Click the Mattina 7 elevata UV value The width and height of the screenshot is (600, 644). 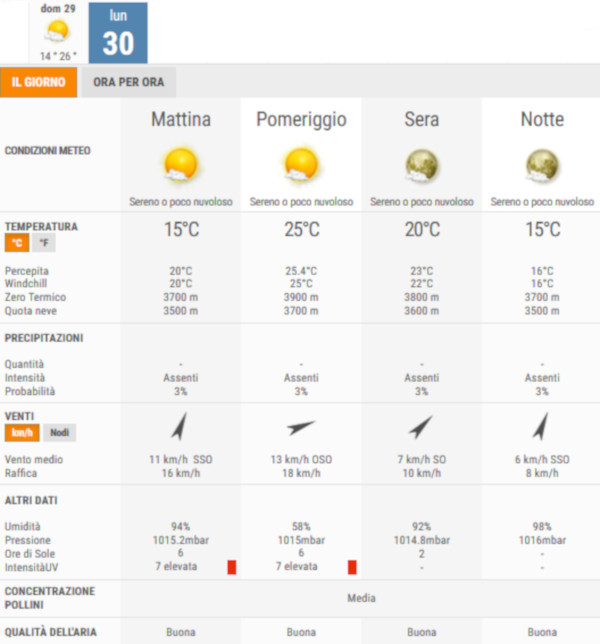pos(176,566)
